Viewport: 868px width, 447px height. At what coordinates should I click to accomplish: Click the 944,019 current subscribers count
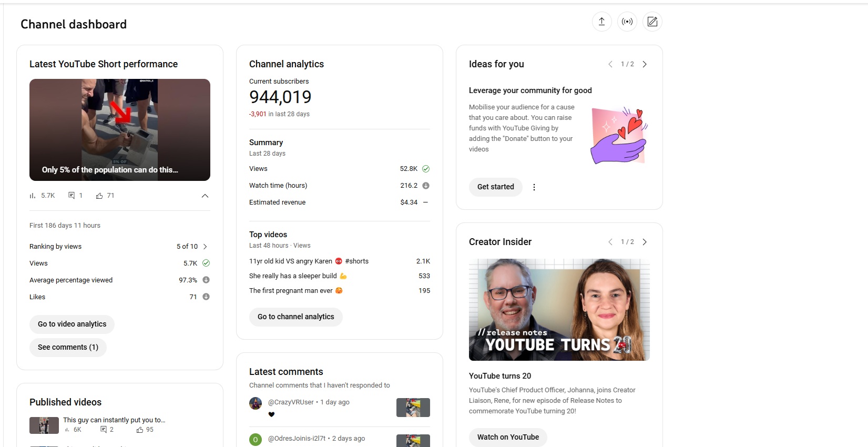pos(280,97)
